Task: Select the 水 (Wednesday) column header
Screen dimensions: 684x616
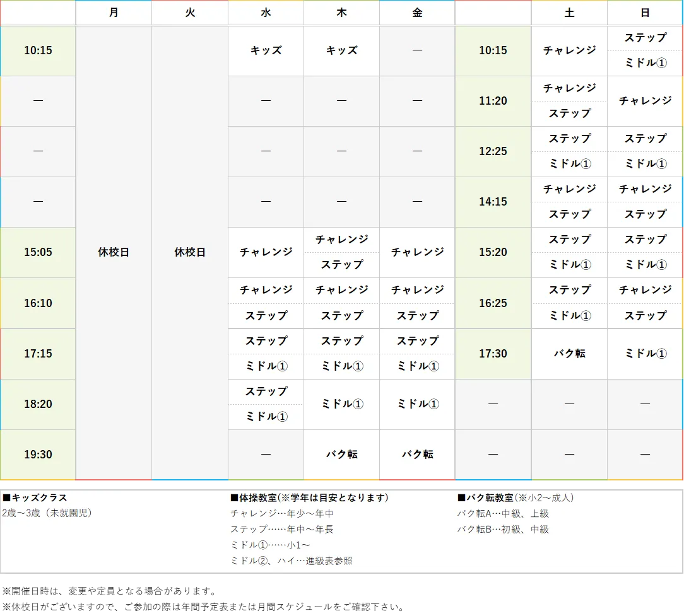Action: (x=266, y=13)
